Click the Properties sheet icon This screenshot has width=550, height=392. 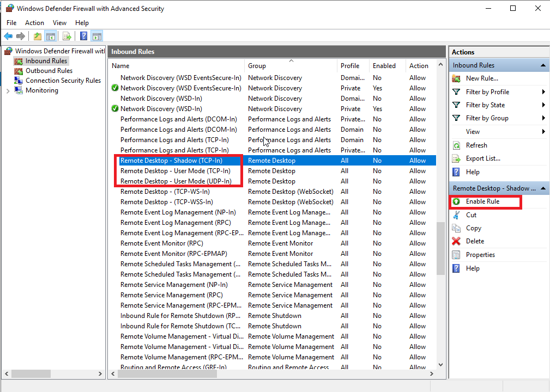tap(456, 255)
